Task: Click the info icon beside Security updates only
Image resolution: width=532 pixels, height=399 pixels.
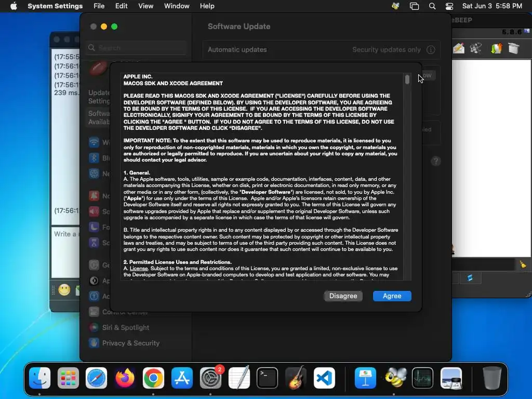Action: [x=431, y=50]
